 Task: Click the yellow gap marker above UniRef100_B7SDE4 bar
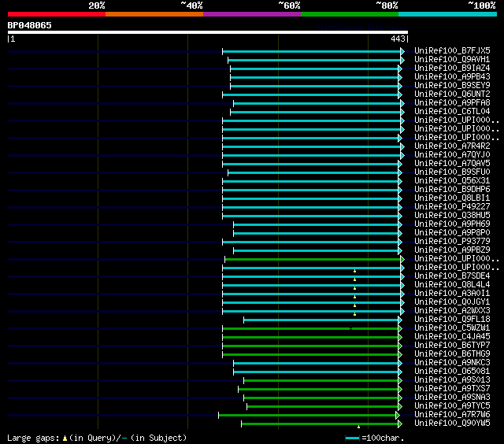[x=354, y=271]
